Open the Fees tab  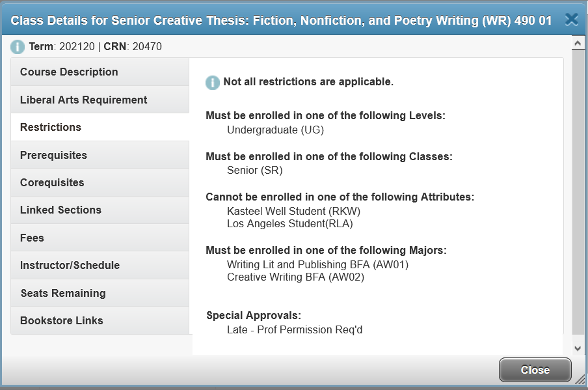pyautogui.click(x=100, y=238)
